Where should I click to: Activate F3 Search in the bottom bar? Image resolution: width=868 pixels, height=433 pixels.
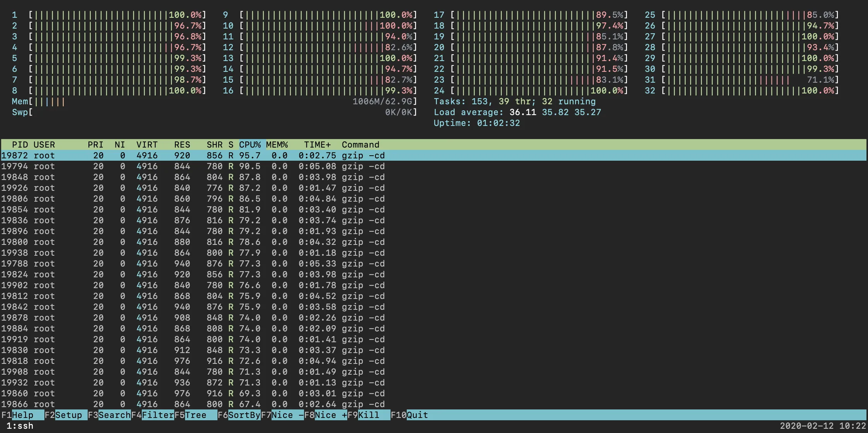(114, 415)
